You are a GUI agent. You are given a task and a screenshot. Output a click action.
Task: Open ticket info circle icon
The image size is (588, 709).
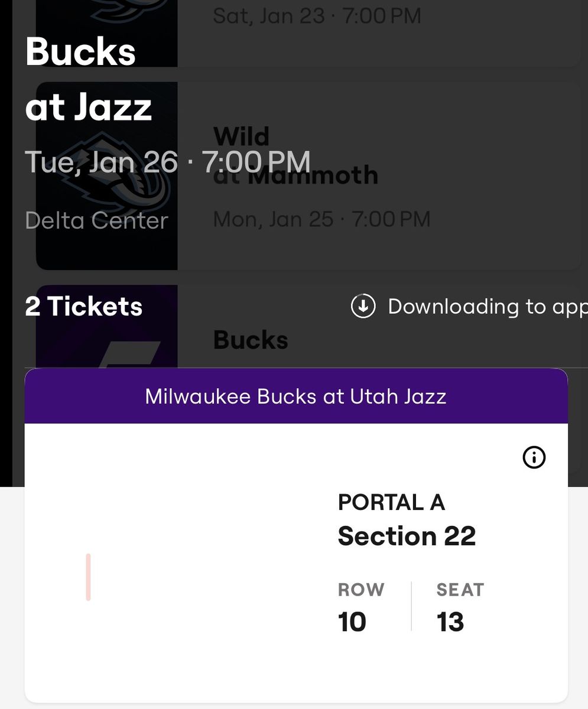534,457
